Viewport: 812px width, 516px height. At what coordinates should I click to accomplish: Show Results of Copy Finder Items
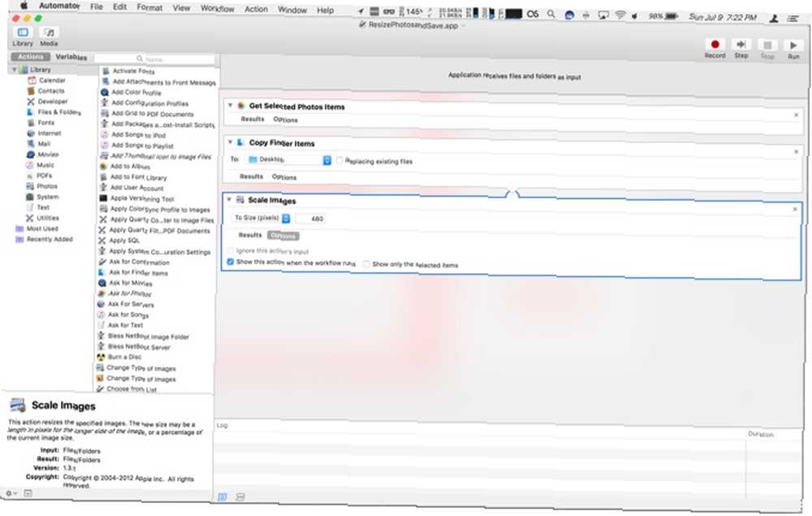(x=251, y=176)
